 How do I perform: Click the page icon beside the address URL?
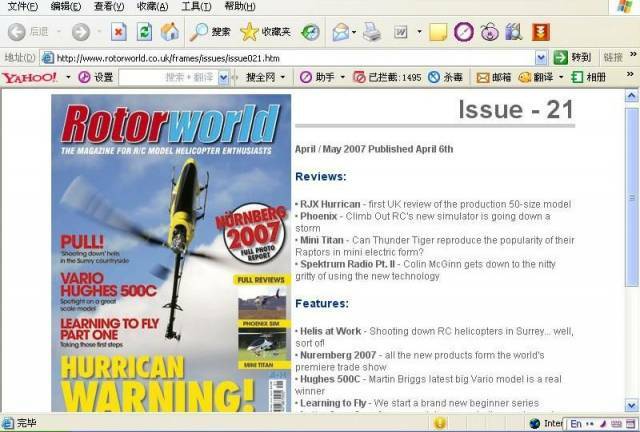pyautogui.click(x=48, y=58)
